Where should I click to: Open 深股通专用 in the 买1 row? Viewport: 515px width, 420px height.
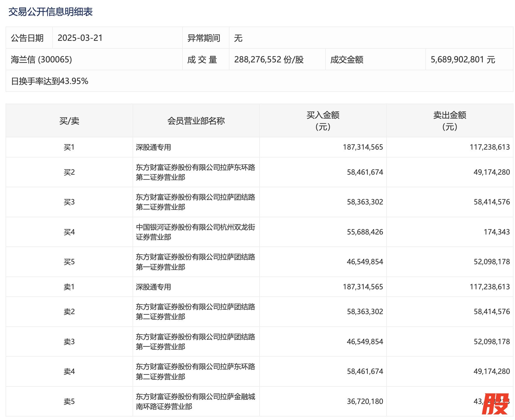154,147
